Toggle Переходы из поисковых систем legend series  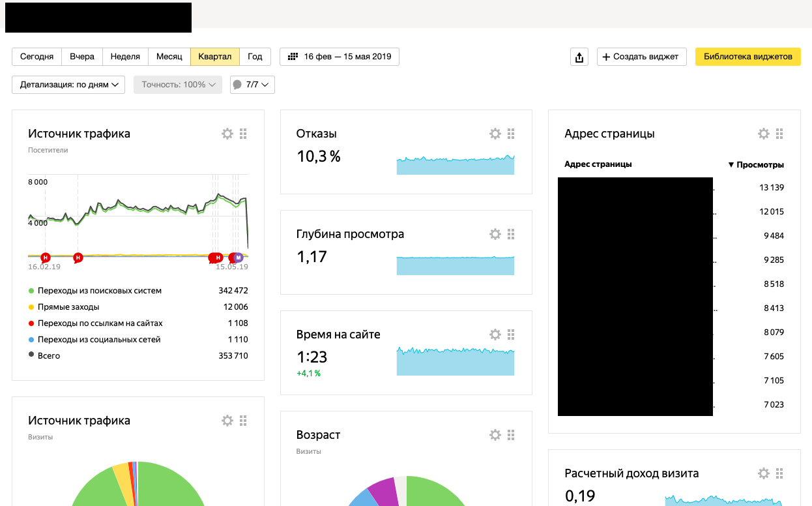(94, 291)
